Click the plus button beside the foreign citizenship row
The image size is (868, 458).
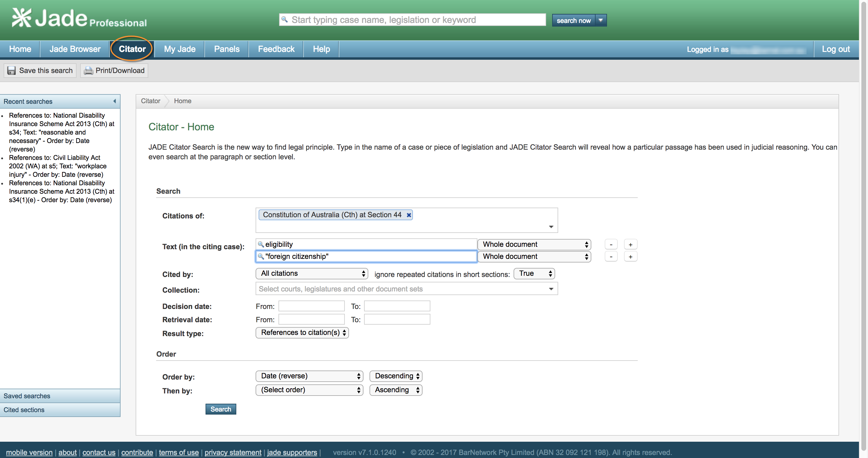click(x=630, y=257)
